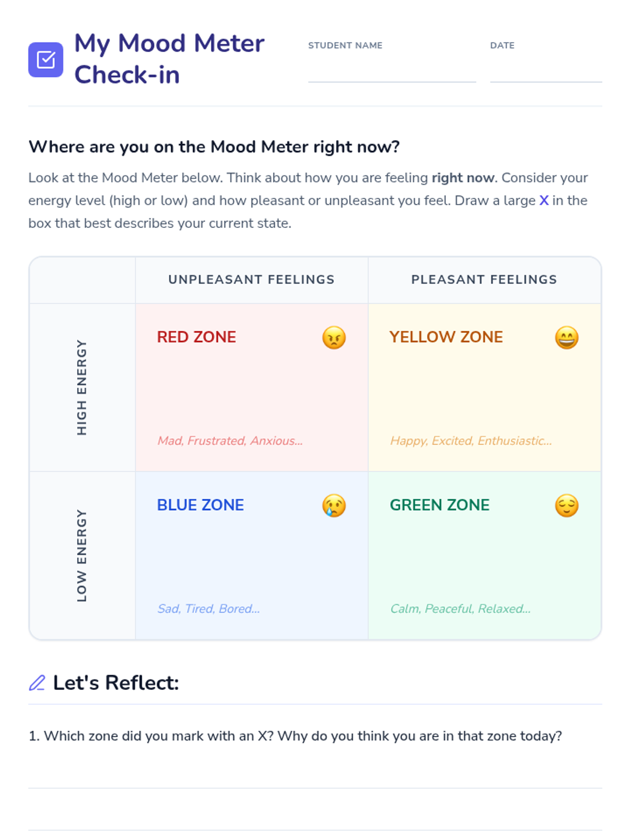Click the My Mood Meter Check-in title
This screenshot has height=840, width=630.
point(169,59)
